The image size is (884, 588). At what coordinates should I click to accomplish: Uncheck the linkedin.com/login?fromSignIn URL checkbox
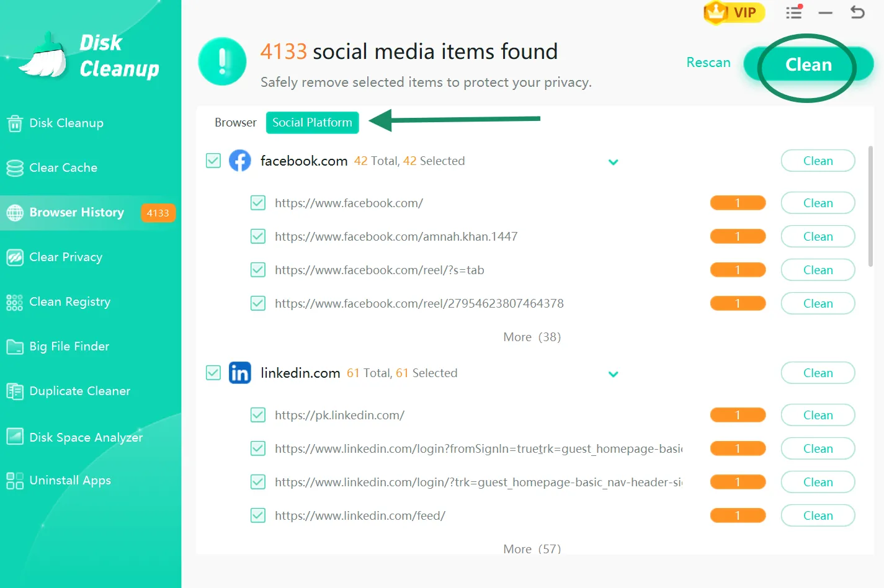(258, 448)
